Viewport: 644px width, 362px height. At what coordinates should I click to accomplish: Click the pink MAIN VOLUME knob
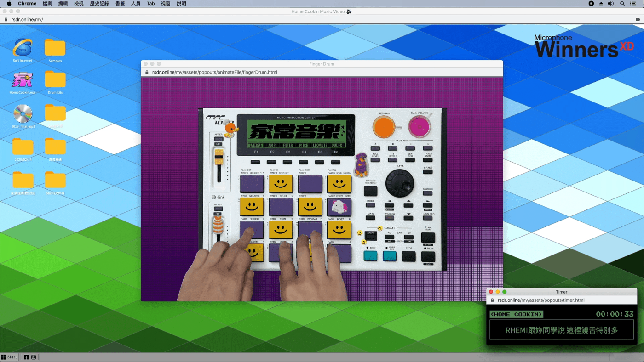(x=419, y=126)
